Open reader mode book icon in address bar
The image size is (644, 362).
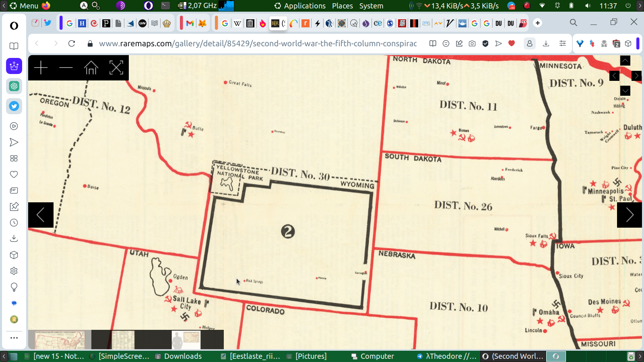pyautogui.click(x=433, y=43)
